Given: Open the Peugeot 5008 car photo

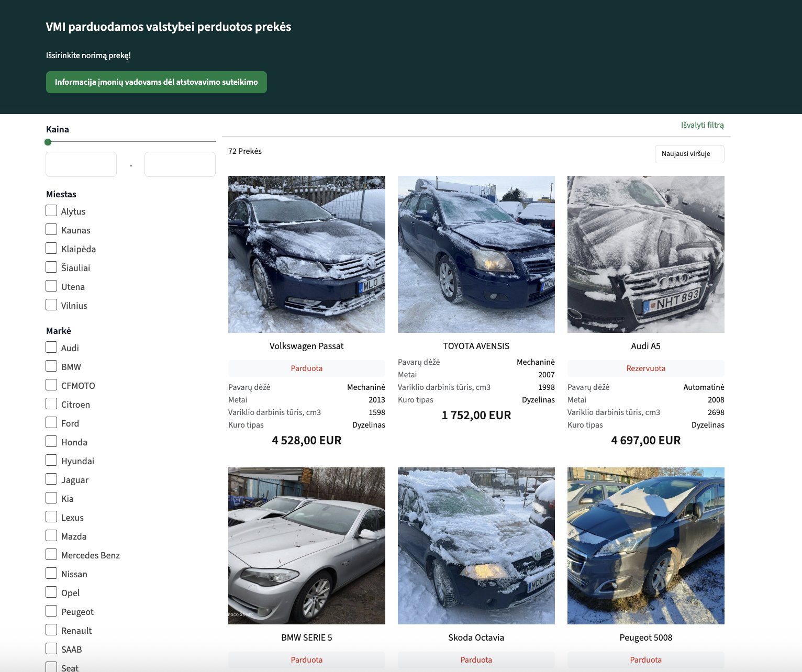Looking at the screenshot, I should click(645, 545).
